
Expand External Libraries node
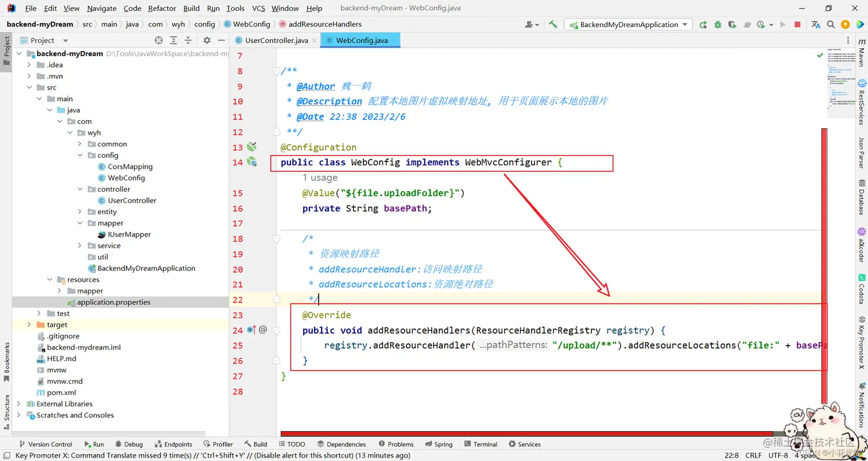[x=19, y=404]
